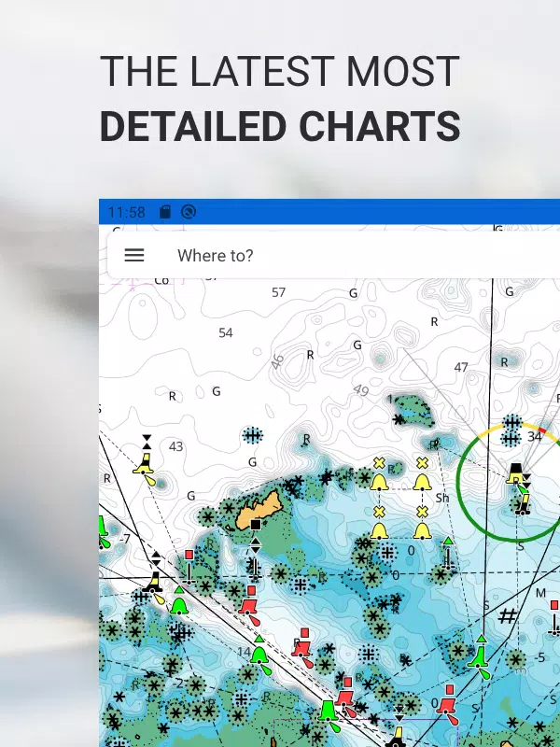The height and width of the screenshot is (747, 560).
Task: Select the depth sounding 47 label
Action: point(461,367)
